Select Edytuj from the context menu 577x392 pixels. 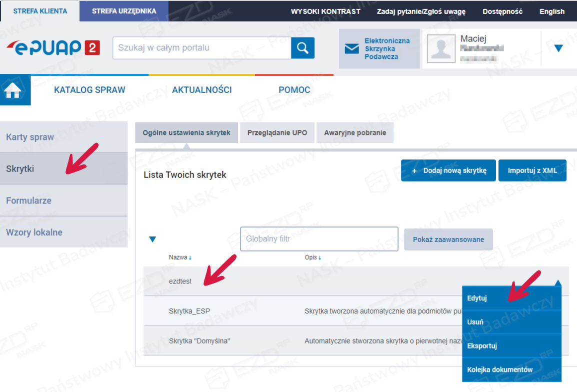tap(477, 298)
